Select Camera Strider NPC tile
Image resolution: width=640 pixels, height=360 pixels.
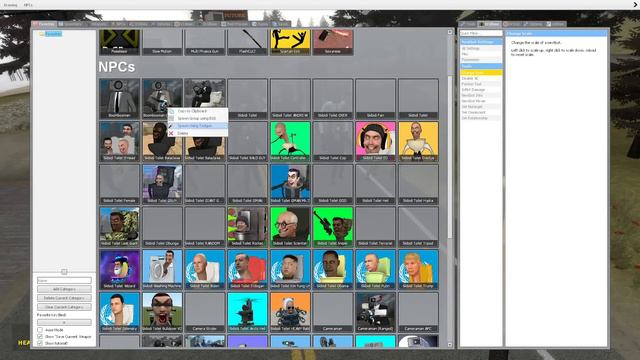pos(205,312)
